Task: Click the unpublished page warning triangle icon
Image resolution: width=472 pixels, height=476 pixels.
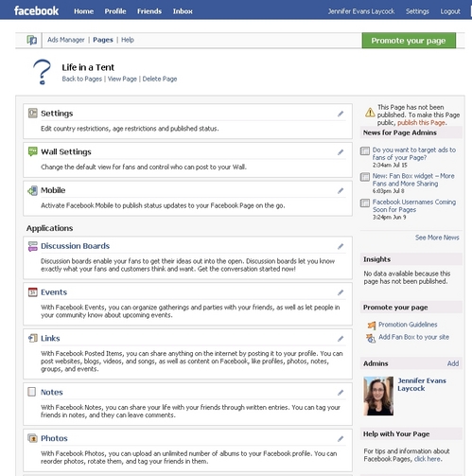Action: tap(370, 113)
